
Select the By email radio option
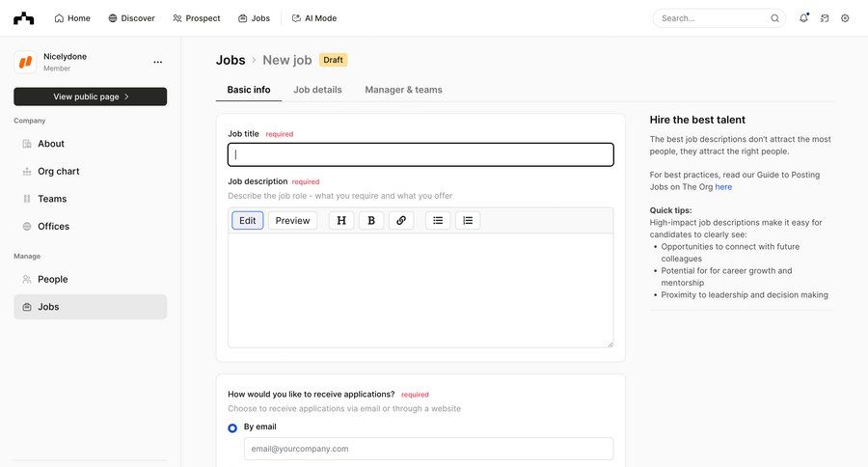click(232, 427)
